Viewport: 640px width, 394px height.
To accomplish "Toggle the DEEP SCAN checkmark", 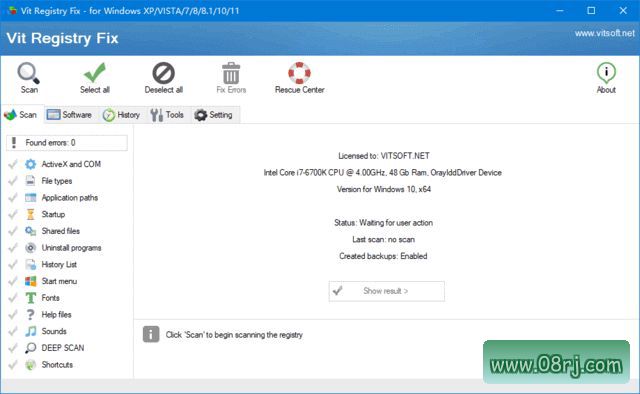I will tap(13, 348).
